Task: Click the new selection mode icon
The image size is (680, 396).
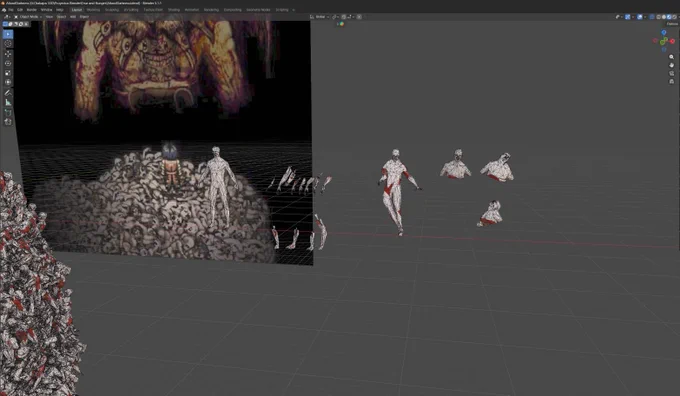Action: click(x=5, y=24)
